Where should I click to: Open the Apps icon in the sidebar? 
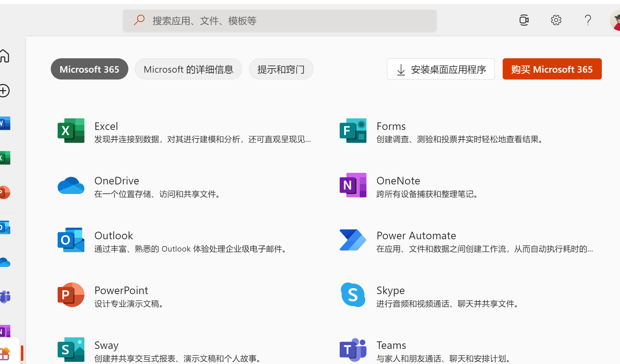(5, 354)
